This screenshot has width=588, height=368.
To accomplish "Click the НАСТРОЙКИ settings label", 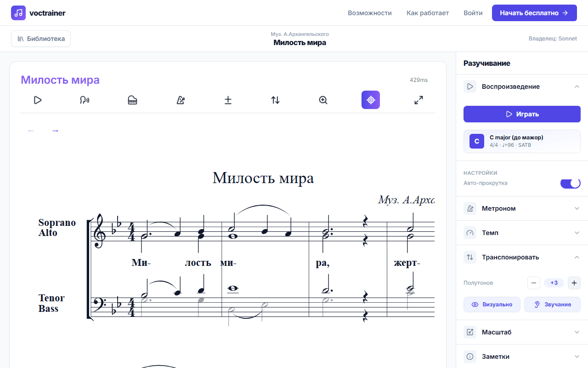I will coord(481,173).
